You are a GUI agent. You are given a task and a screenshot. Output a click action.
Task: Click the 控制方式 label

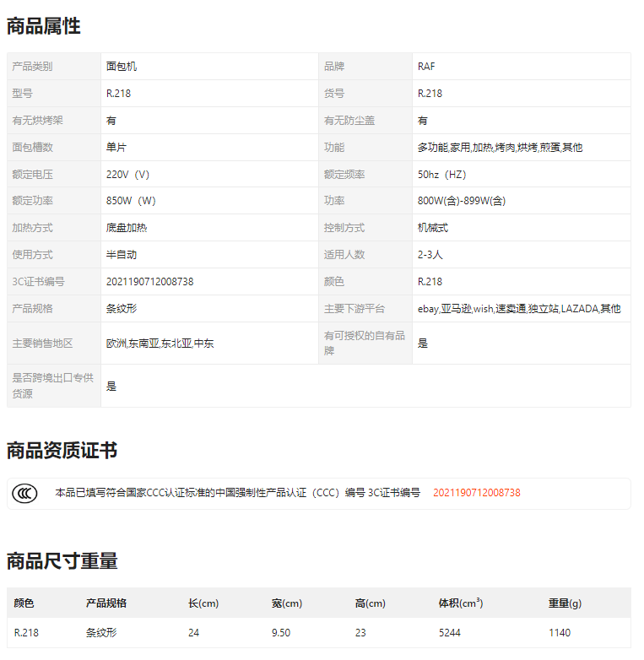pos(344,228)
